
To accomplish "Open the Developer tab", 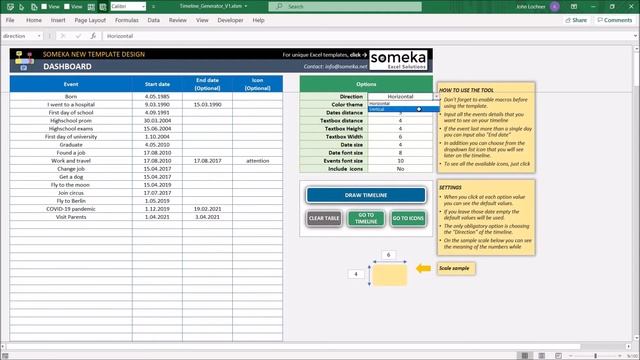I will (x=230, y=20).
